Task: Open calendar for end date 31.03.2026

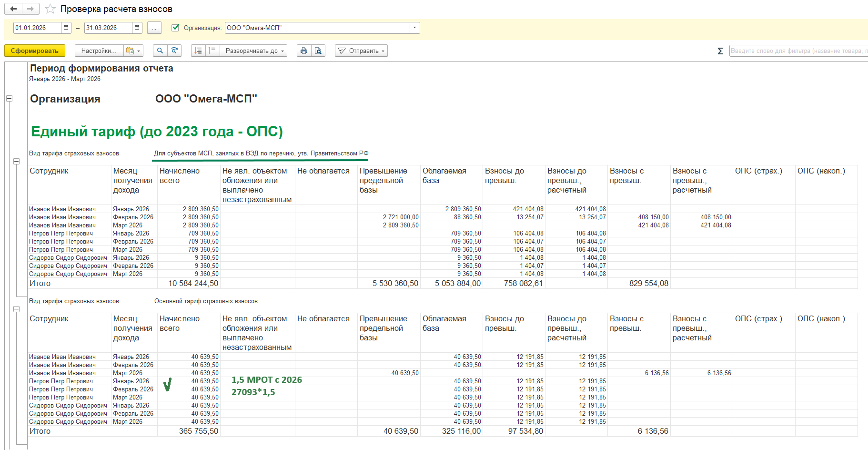Action: [x=137, y=28]
